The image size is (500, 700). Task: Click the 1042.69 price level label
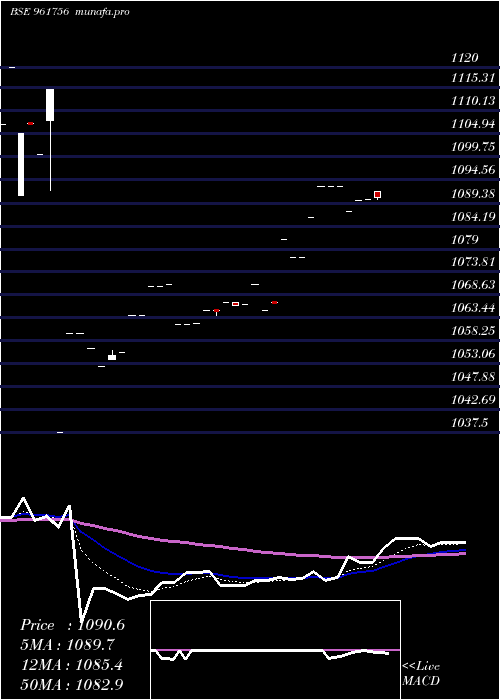(x=473, y=400)
